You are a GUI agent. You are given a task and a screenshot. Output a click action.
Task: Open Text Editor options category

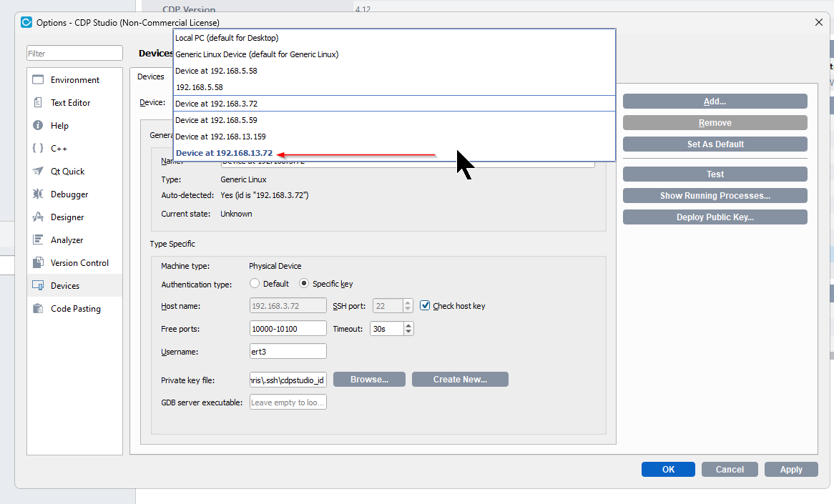(x=74, y=103)
